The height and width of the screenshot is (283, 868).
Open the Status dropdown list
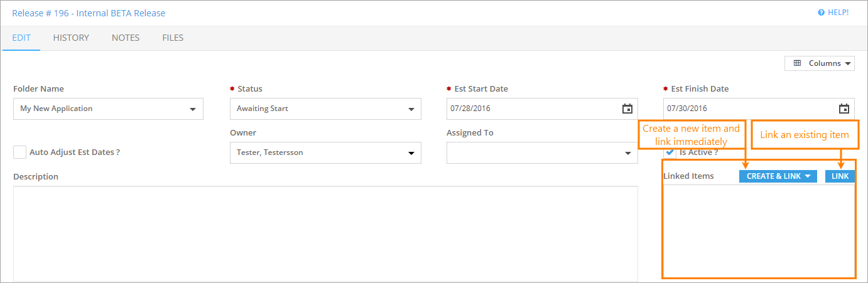coord(411,109)
